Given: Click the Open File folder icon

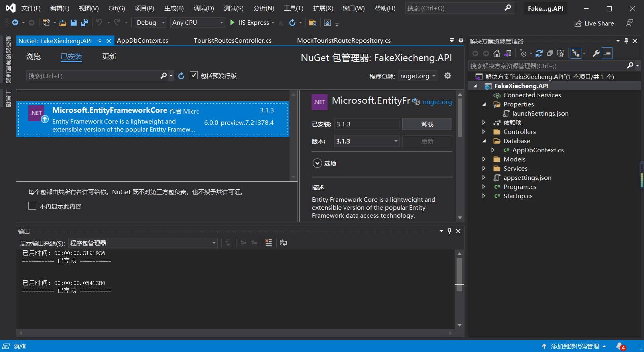Looking at the screenshot, I should (63, 23).
